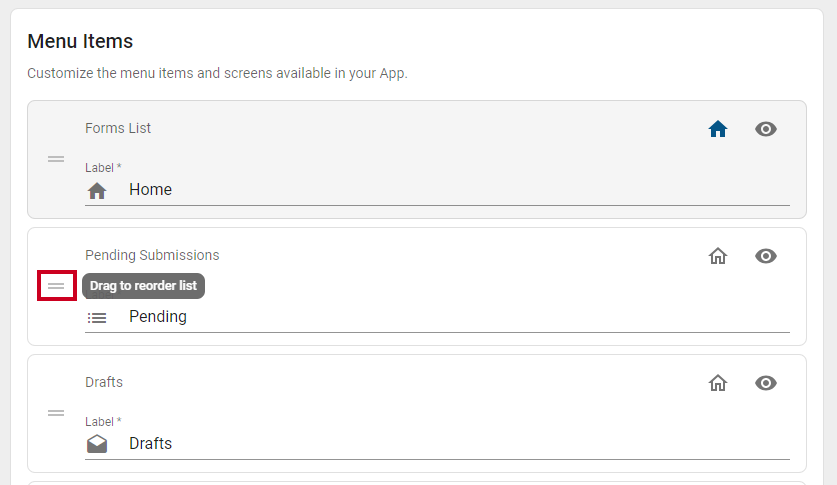The height and width of the screenshot is (485, 837).
Task: Set Drafts as home screen
Action: [717, 383]
